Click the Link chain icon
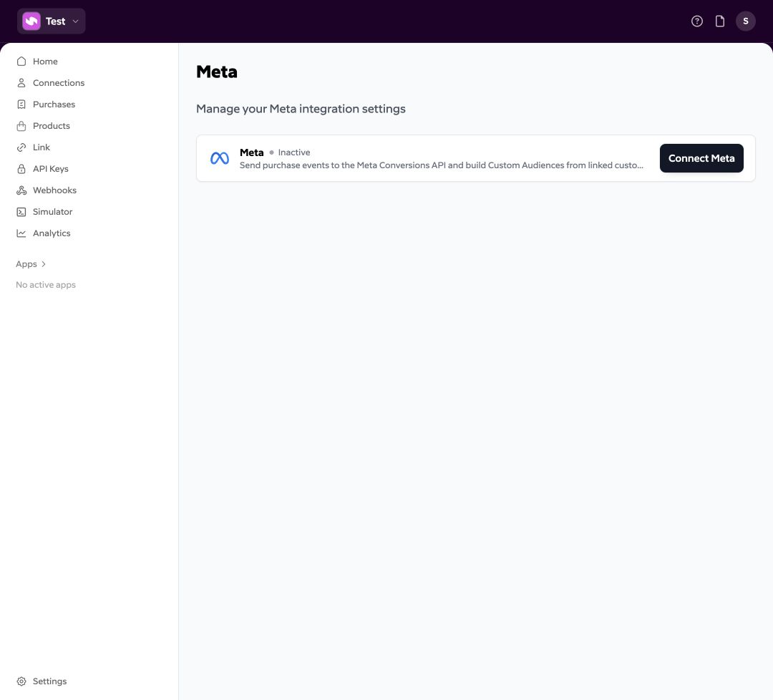The height and width of the screenshot is (700, 773). pos(21,147)
